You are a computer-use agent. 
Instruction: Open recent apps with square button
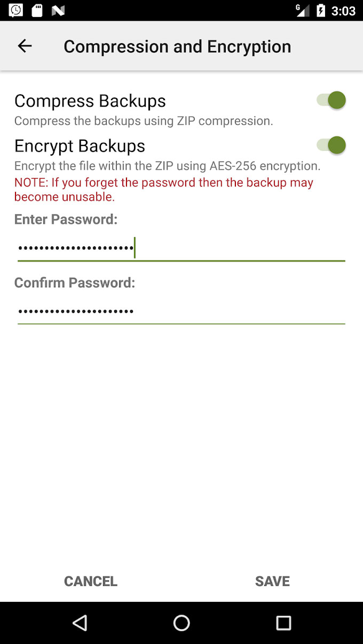coord(283,623)
